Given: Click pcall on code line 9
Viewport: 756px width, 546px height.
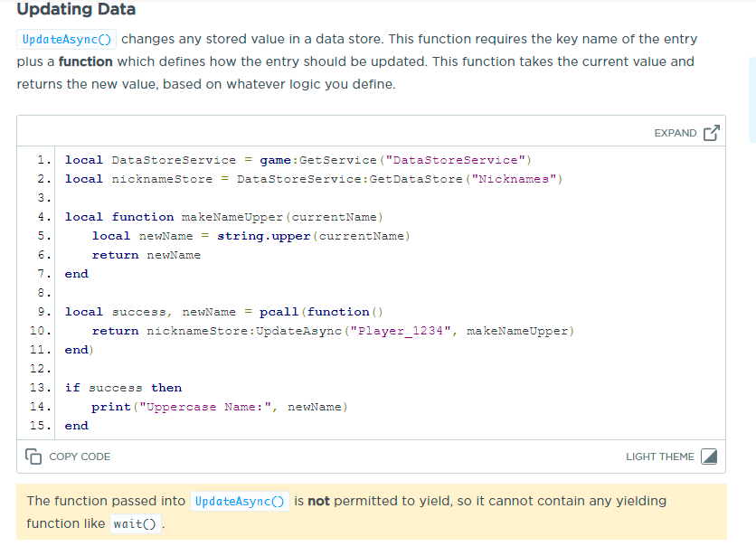Looking at the screenshot, I should [279, 312].
